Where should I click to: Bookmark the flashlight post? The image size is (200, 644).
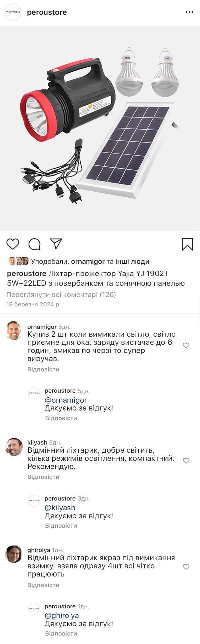tap(187, 244)
